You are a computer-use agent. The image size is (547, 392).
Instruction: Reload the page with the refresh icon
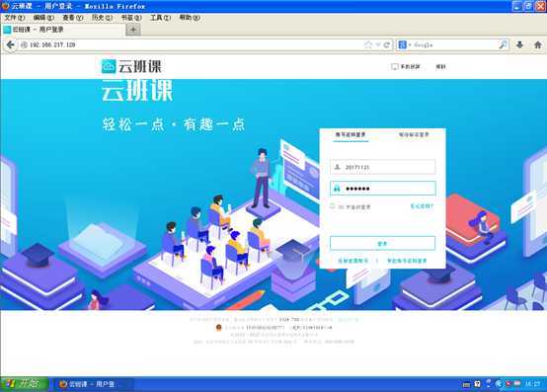pos(386,45)
